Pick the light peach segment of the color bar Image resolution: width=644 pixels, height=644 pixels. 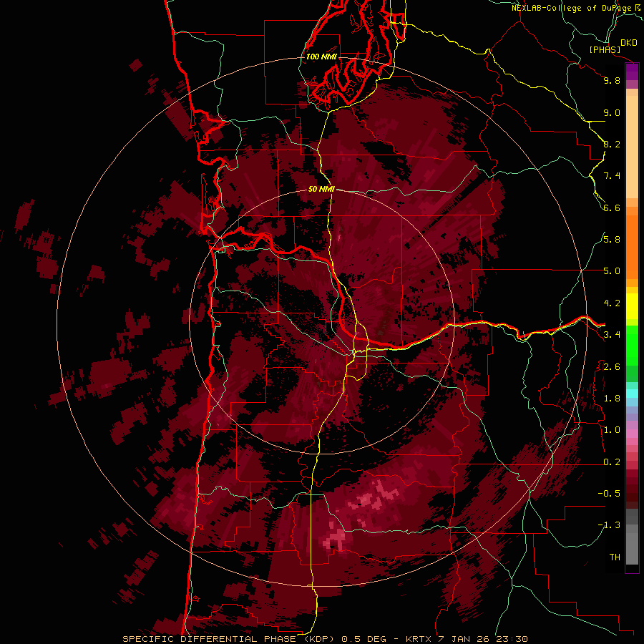[x=632, y=147]
